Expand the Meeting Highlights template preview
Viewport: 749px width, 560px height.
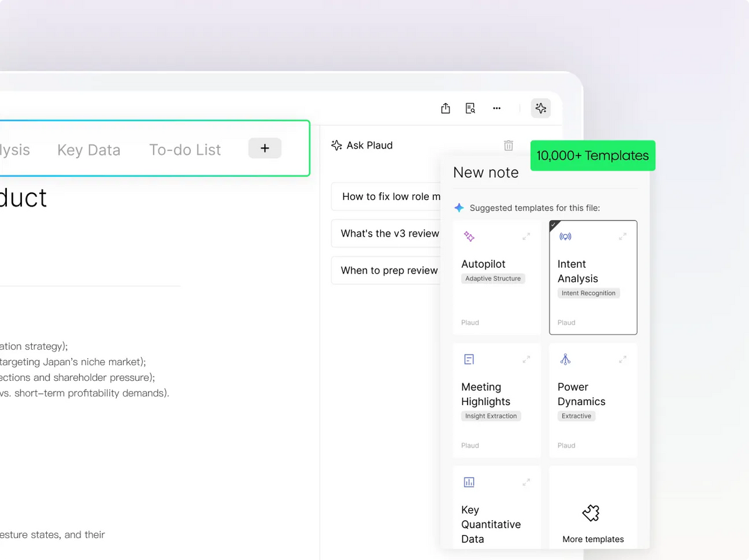click(526, 360)
